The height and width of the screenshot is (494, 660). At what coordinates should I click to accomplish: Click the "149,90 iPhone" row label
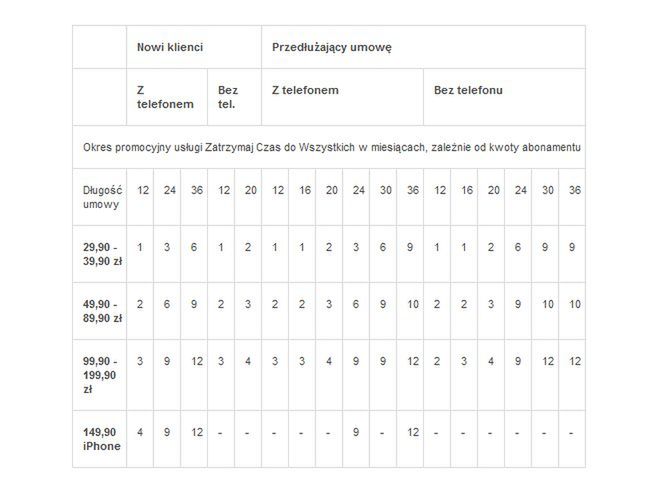click(x=99, y=439)
